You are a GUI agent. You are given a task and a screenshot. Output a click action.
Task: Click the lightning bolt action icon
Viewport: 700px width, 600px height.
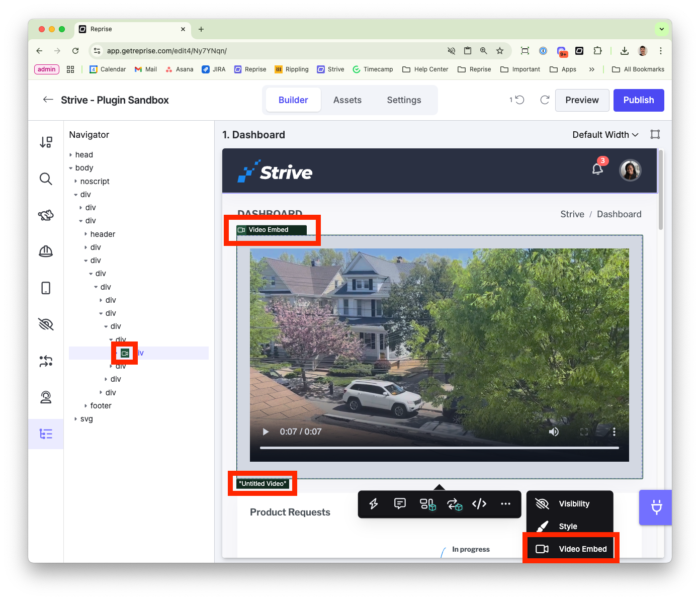[374, 504]
